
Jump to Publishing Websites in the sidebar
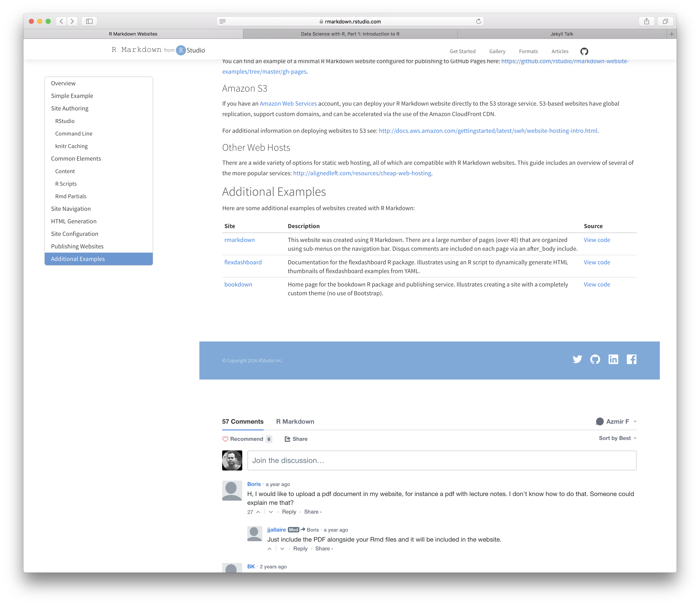(x=99, y=246)
